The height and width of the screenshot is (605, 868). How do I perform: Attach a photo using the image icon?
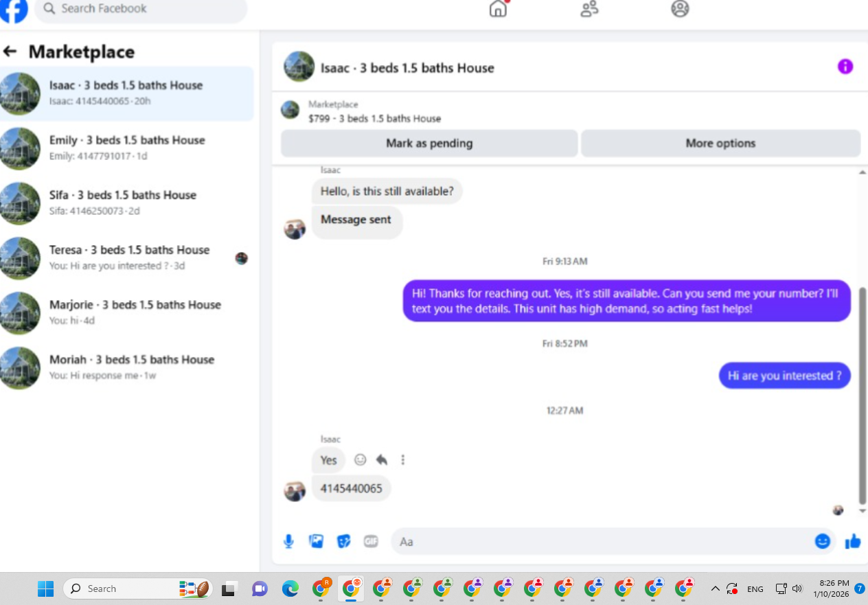tap(317, 541)
